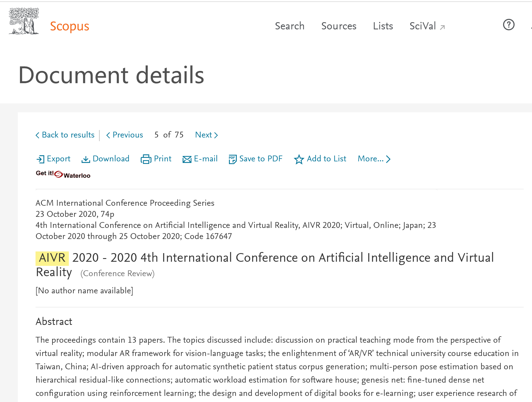This screenshot has height=402, width=532.
Task: Click Save to PDF text
Action: coord(261,159)
